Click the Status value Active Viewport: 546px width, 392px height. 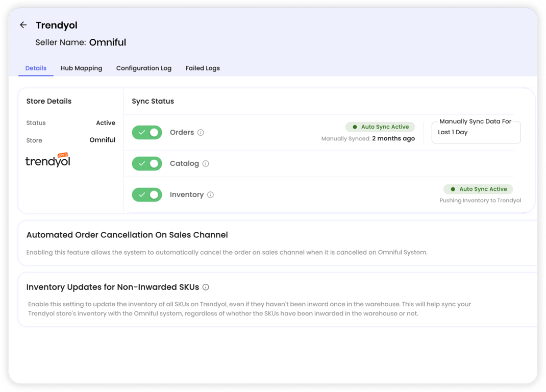(x=106, y=123)
